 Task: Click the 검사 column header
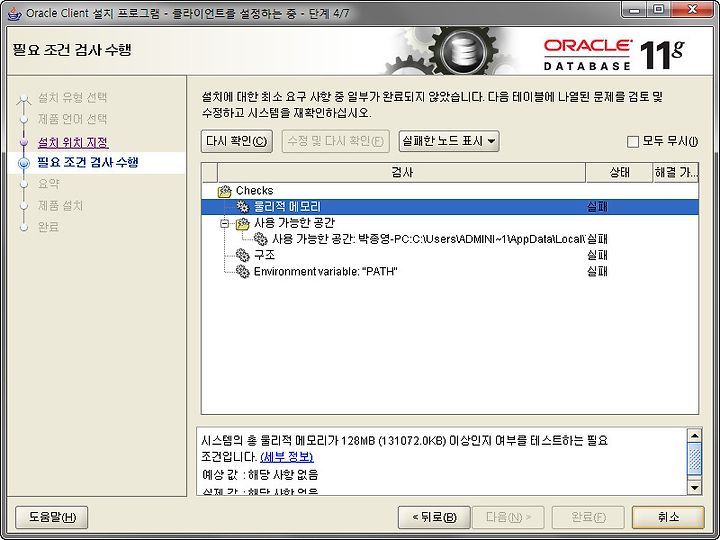pyautogui.click(x=402, y=173)
